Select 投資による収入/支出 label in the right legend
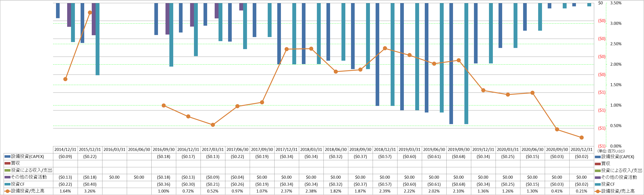 click(621, 170)
